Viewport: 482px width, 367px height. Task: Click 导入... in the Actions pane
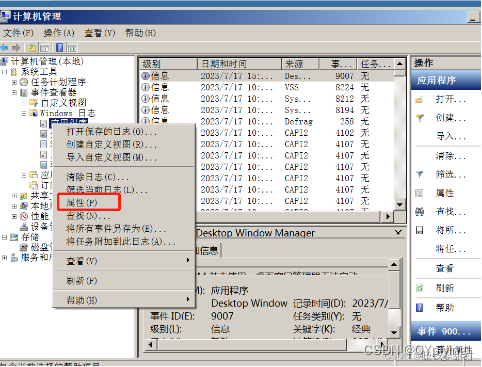coord(451,136)
